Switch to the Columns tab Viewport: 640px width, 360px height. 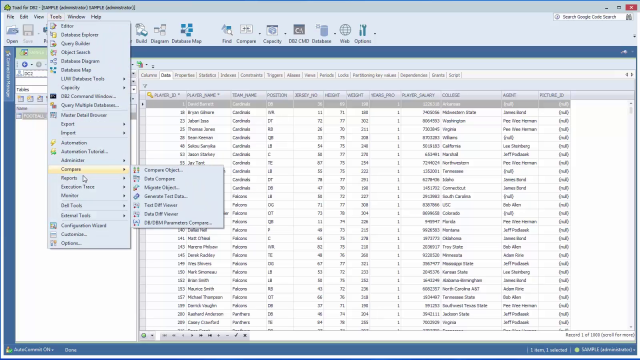[x=149, y=75]
